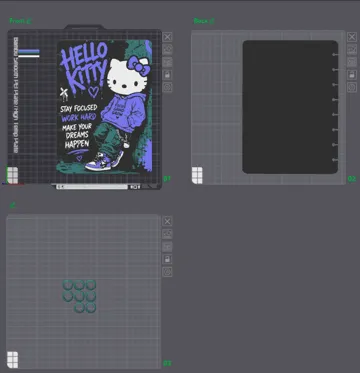The height and width of the screenshot is (373, 360).
Task: Auto-orient objects on the Back plate
Action: 352,49
